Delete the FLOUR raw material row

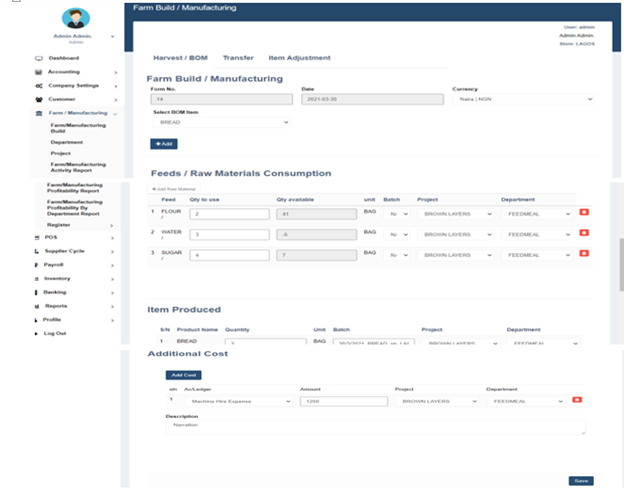pyautogui.click(x=584, y=212)
